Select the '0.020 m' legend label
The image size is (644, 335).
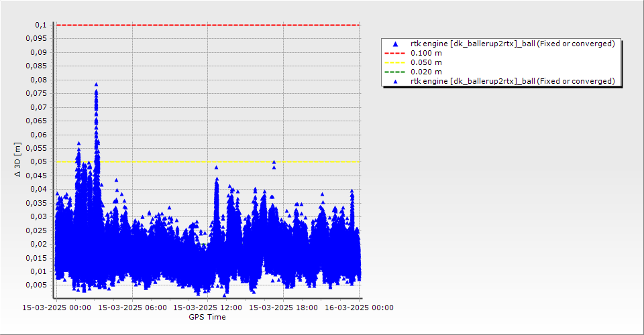pos(427,72)
